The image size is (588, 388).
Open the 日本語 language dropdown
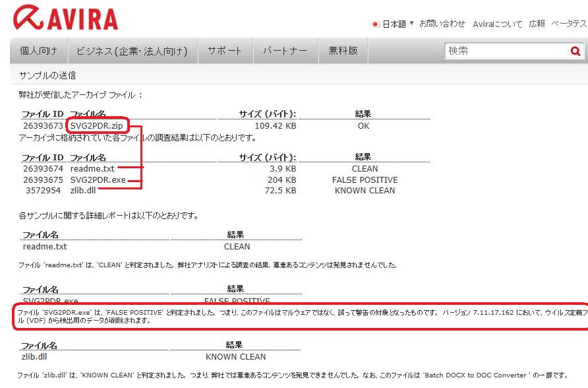pyautogui.click(x=397, y=24)
